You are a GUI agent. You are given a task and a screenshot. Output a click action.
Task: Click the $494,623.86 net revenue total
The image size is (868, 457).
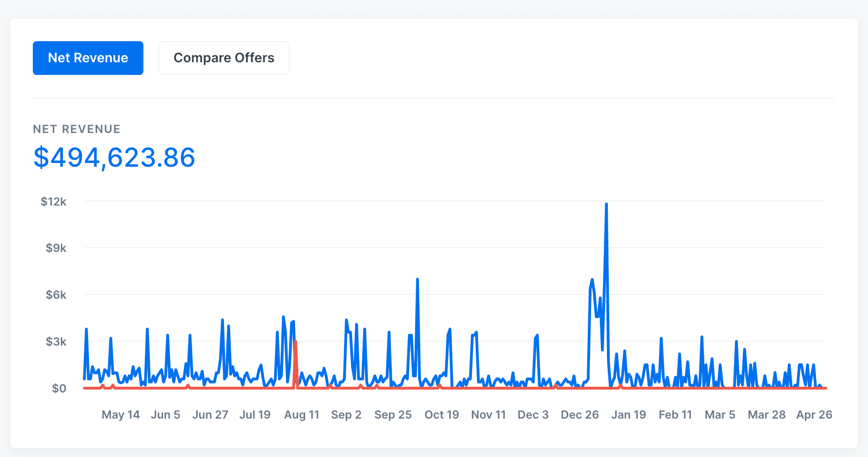(114, 157)
